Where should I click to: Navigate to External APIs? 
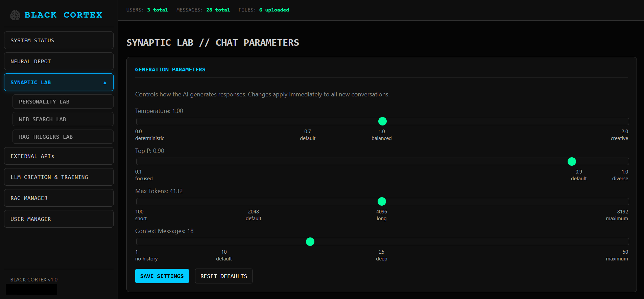(58, 156)
